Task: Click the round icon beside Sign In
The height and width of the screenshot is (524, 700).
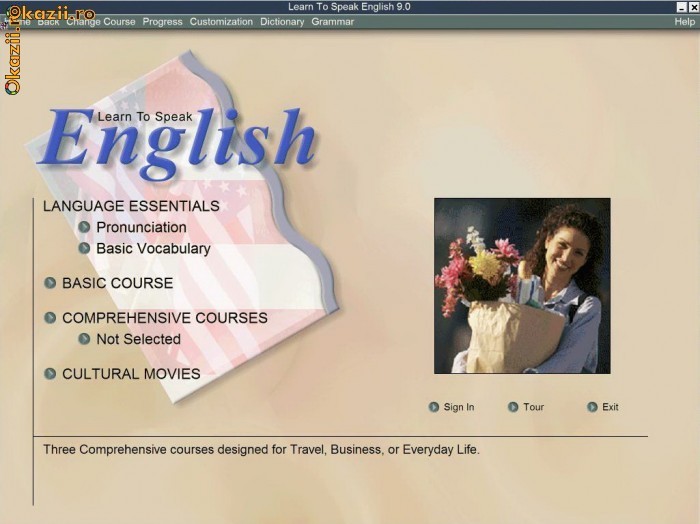Action: click(433, 407)
